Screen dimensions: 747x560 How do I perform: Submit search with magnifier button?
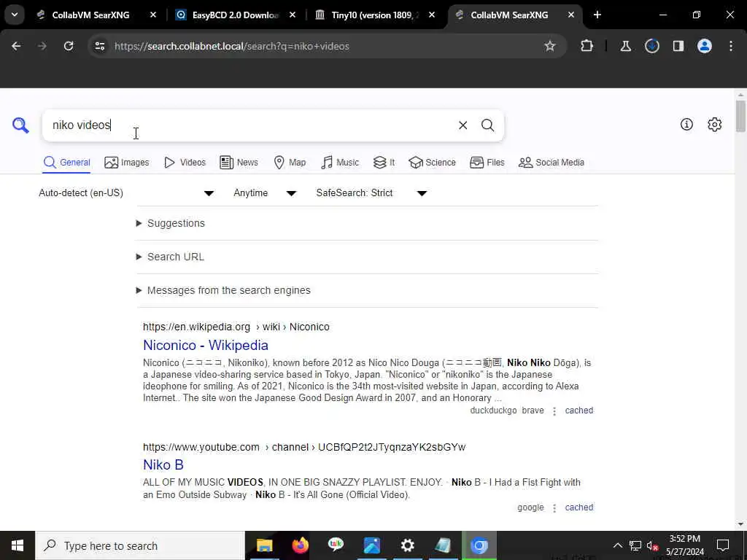pos(487,125)
